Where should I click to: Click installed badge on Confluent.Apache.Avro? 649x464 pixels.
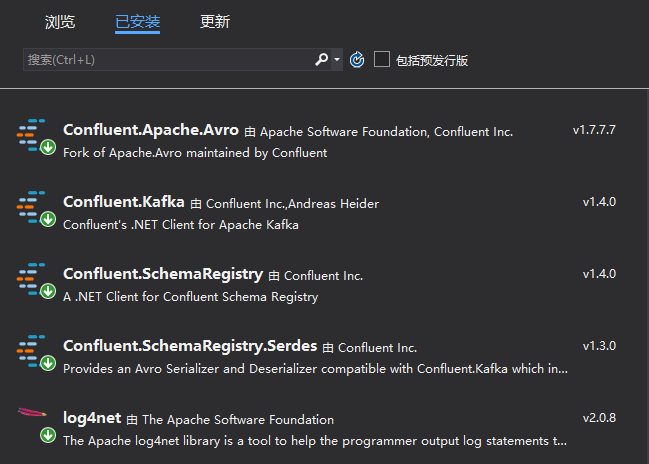48,147
